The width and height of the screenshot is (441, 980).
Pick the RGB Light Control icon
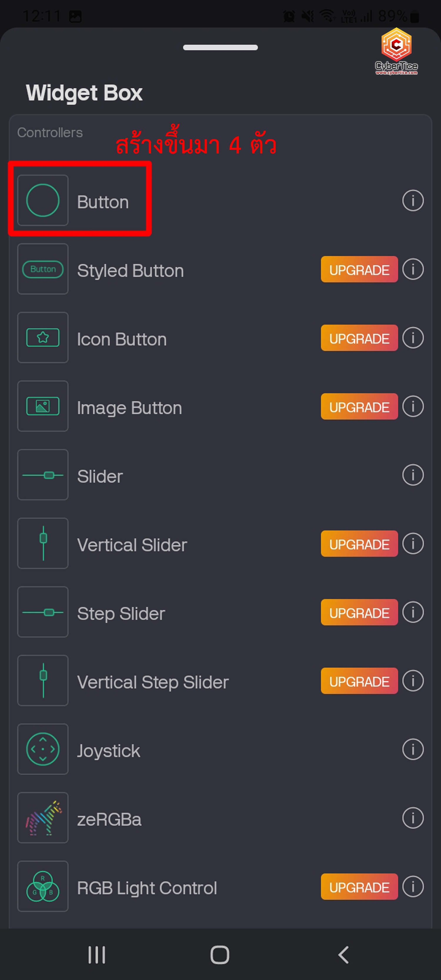click(43, 886)
